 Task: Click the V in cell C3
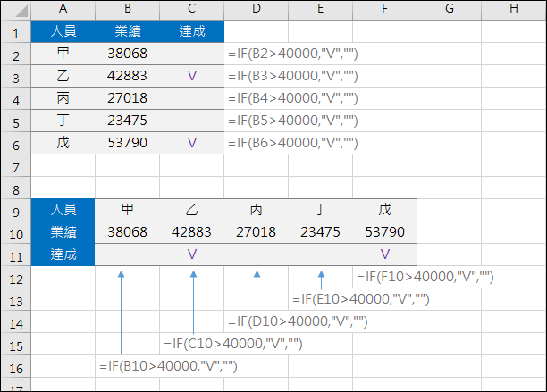tap(192, 76)
